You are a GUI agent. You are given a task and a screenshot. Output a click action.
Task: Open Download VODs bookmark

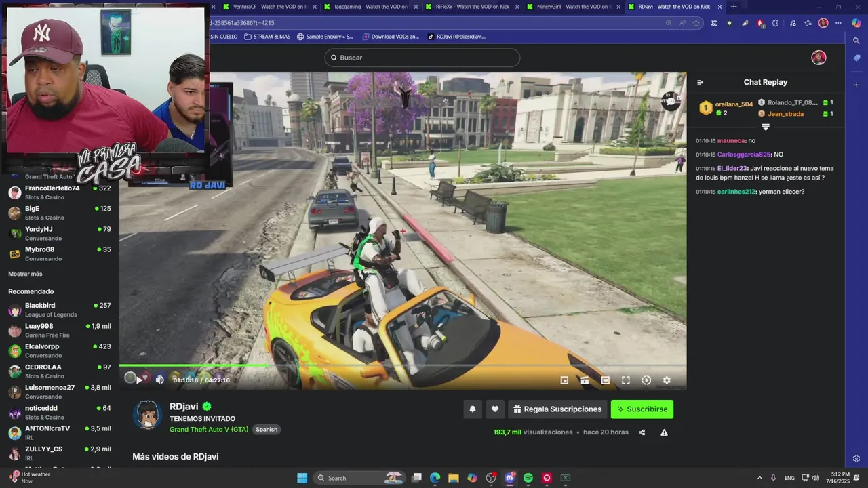coord(391,37)
